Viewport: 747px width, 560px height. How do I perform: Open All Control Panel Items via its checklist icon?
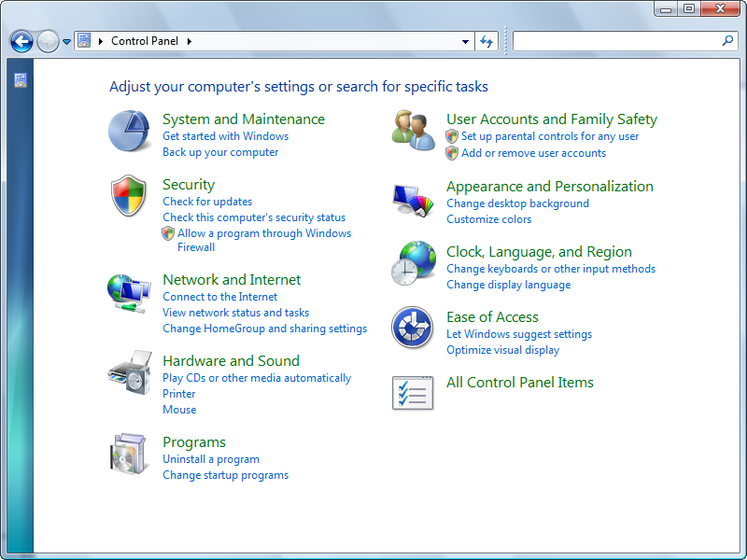[x=412, y=392]
